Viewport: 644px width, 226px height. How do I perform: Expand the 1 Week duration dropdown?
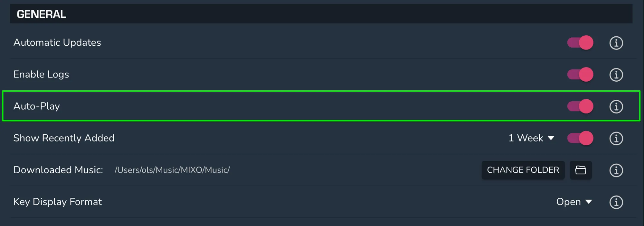coord(531,138)
